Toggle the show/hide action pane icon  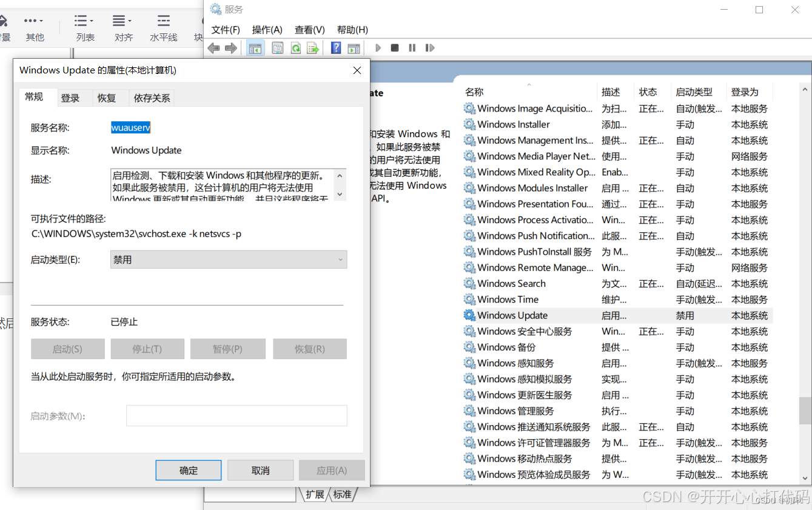[354, 48]
